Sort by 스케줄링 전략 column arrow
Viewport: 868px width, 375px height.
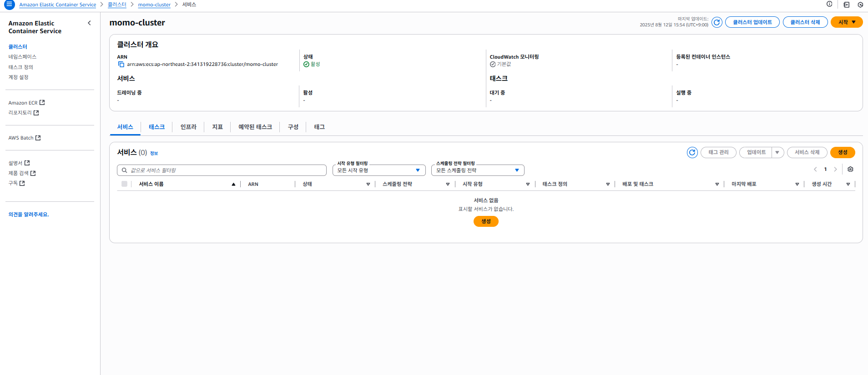(448, 184)
